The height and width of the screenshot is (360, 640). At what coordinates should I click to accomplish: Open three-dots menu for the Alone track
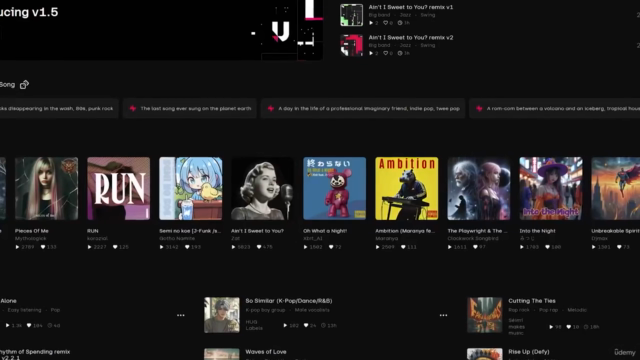(181, 315)
